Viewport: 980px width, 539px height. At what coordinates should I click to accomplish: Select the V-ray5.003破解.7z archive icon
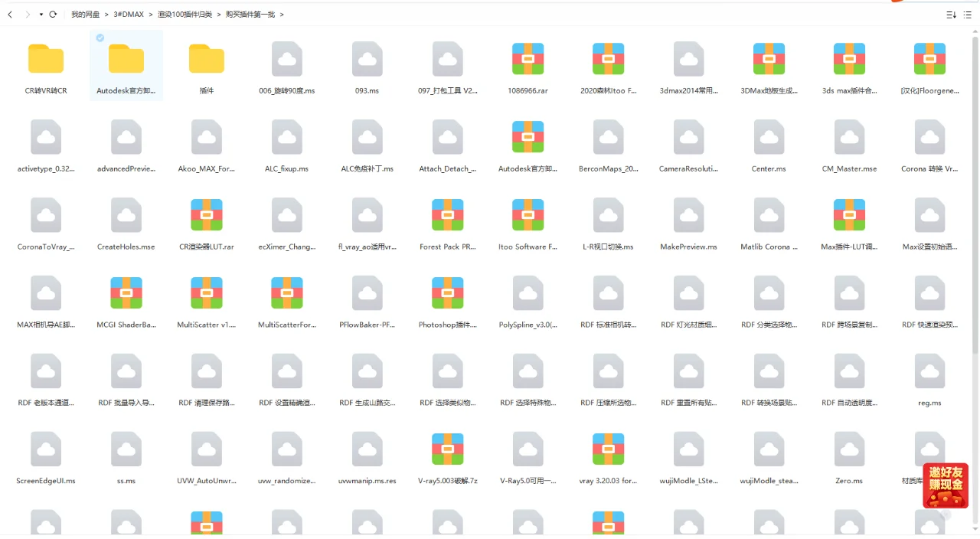click(x=448, y=449)
